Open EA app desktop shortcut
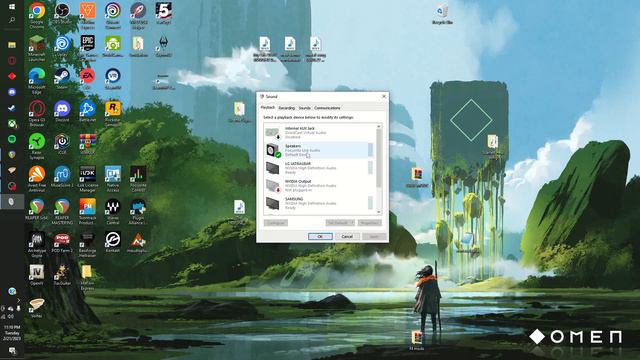The image size is (640, 360). [x=87, y=79]
